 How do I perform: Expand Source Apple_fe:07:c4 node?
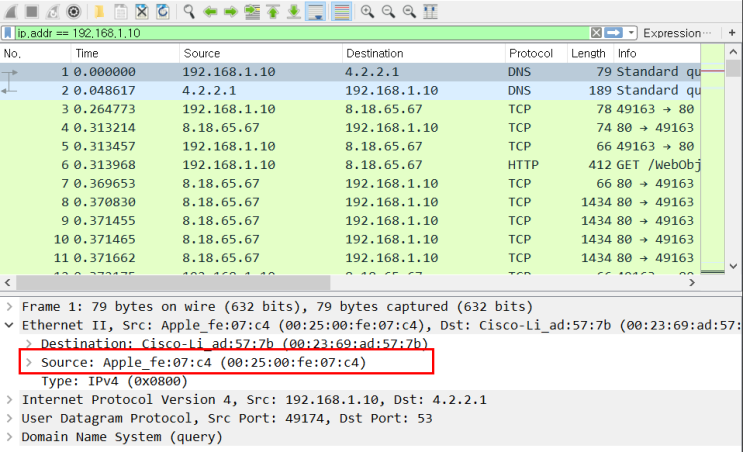29,362
